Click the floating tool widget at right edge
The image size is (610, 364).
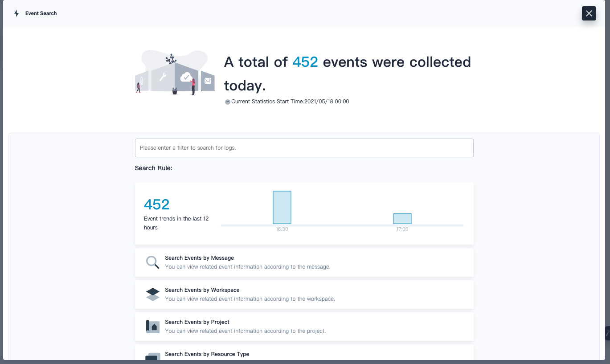click(x=607, y=333)
